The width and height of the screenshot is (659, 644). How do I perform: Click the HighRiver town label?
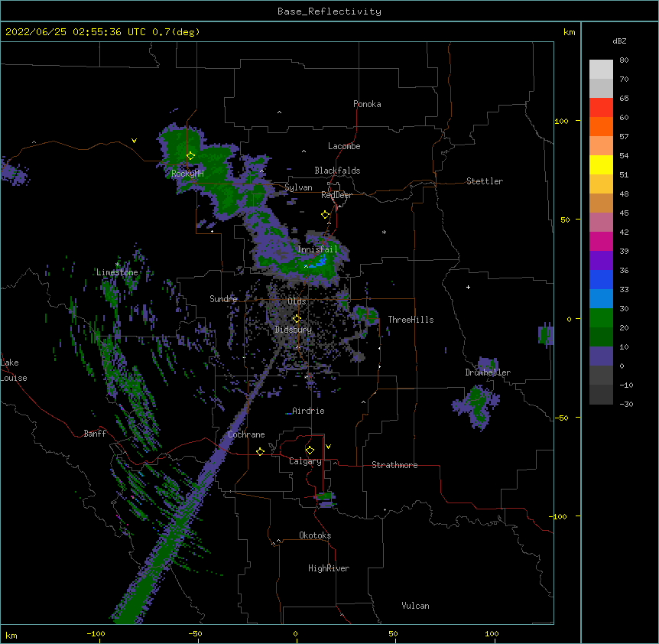tap(329, 568)
